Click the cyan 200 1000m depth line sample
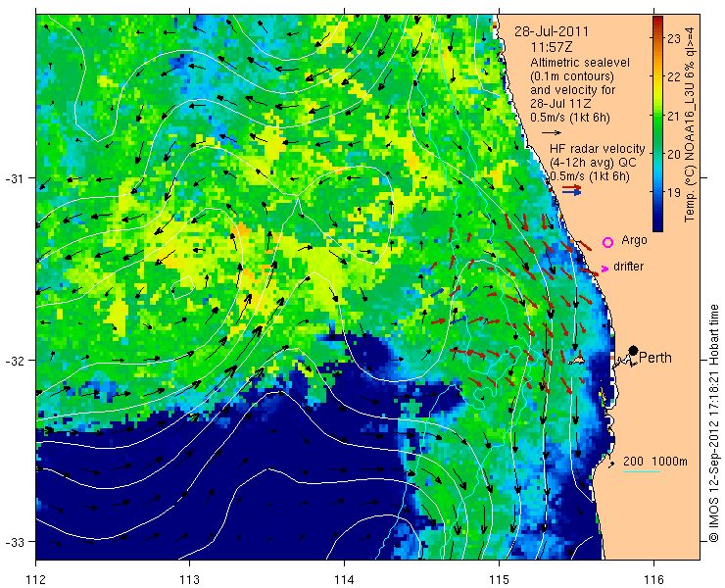The height and width of the screenshot is (588, 725). click(x=642, y=472)
